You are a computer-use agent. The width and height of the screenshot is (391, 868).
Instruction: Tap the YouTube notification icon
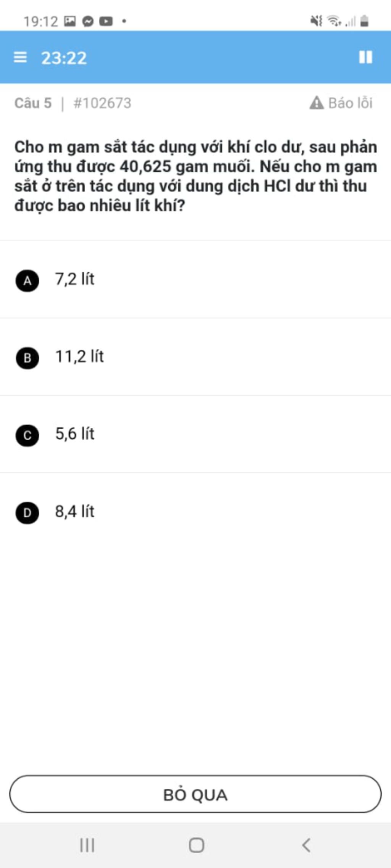[x=106, y=21]
